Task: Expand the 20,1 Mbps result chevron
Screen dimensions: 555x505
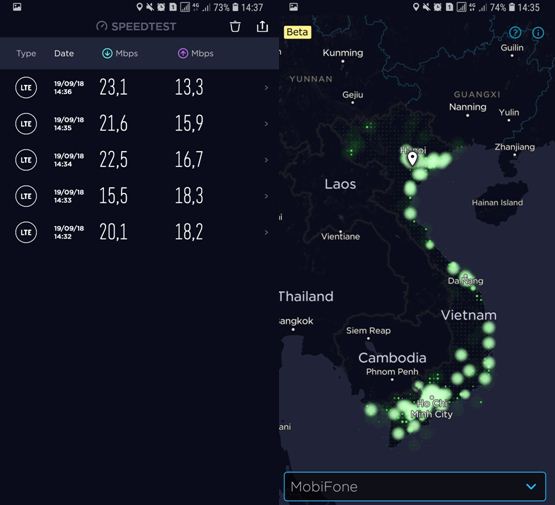Action: (267, 232)
